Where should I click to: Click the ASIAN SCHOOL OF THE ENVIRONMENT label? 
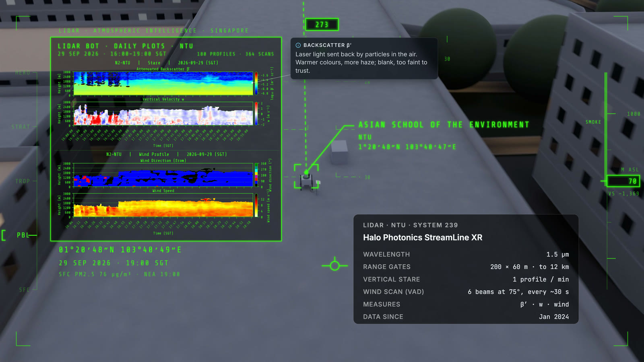tap(444, 125)
